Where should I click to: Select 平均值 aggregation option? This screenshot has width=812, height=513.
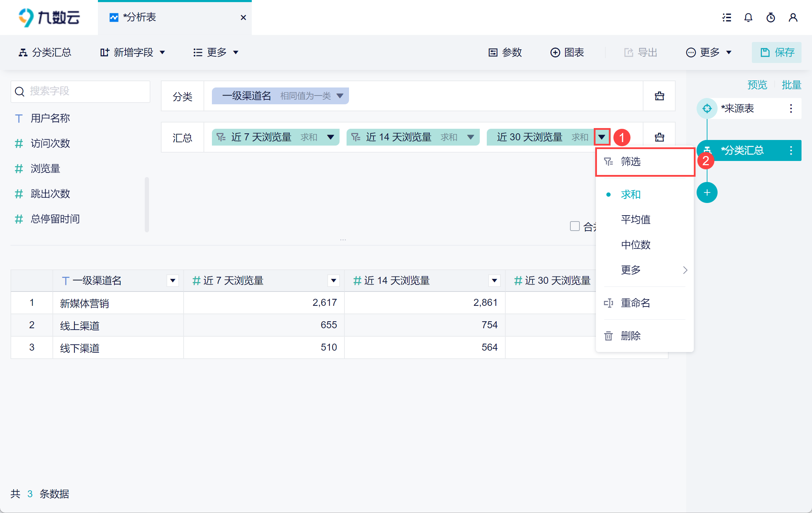point(635,219)
